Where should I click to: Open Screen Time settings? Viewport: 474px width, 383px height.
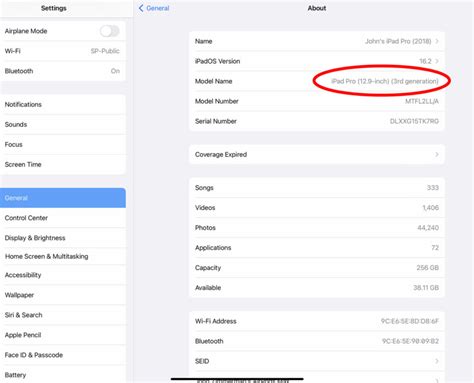pyautogui.click(x=63, y=164)
